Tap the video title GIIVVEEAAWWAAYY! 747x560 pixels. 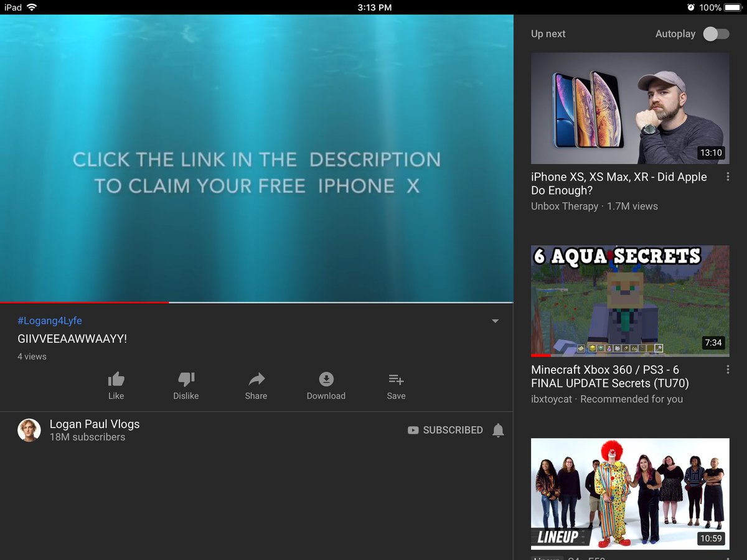point(72,339)
